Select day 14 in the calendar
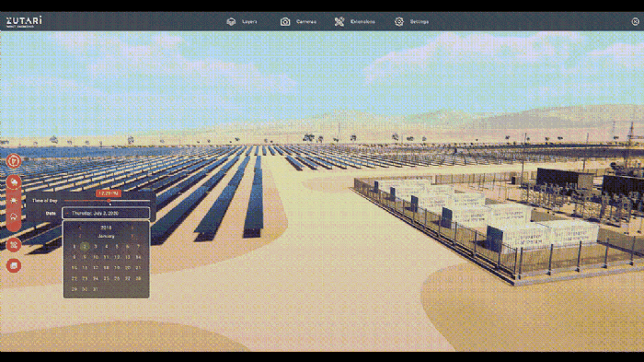644x362 pixels. pos(138,257)
